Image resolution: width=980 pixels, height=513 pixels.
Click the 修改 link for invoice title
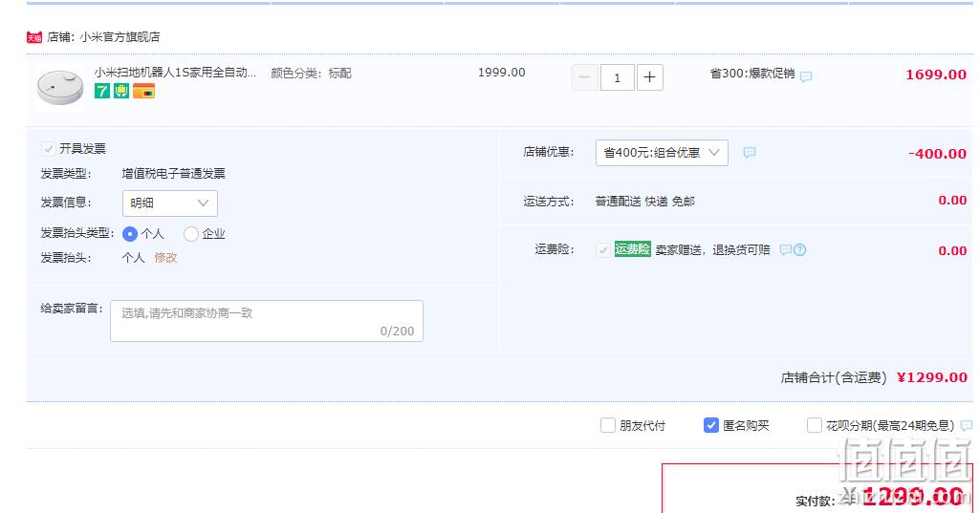coord(165,257)
